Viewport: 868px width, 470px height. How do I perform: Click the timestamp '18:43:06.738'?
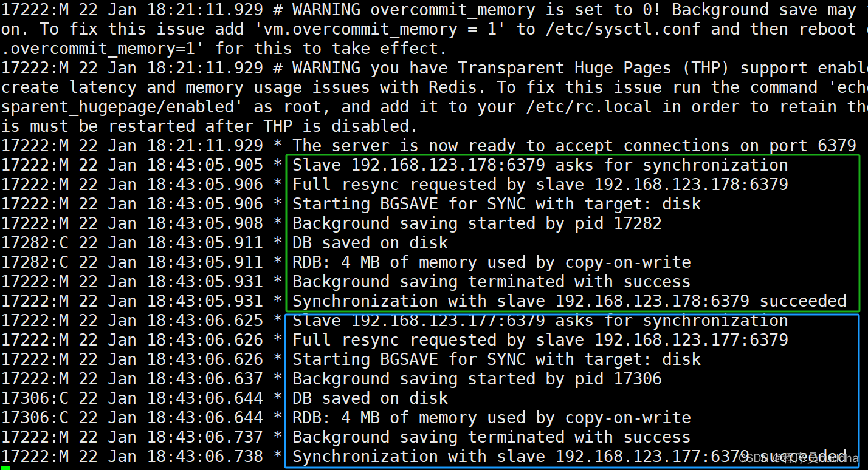205,457
